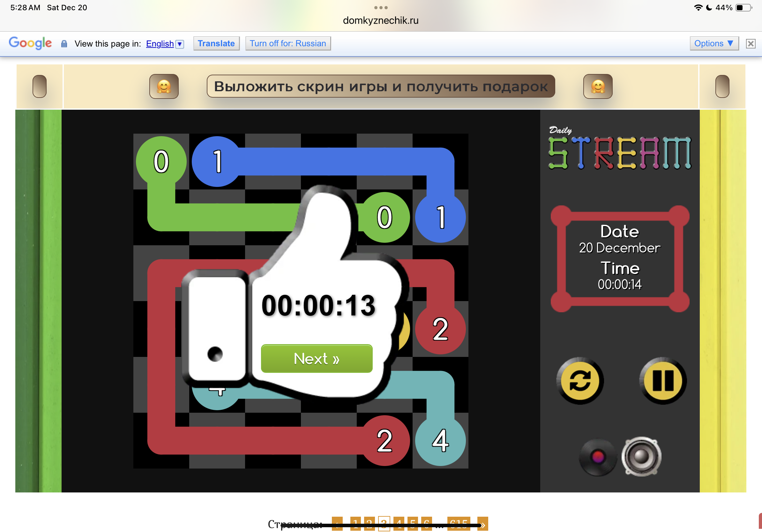
Task: Pause the game with the pause icon
Action: coord(663,381)
